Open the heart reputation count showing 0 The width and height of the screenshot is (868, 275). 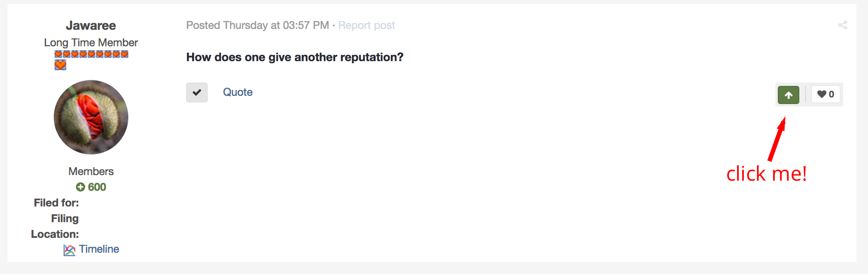click(826, 94)
